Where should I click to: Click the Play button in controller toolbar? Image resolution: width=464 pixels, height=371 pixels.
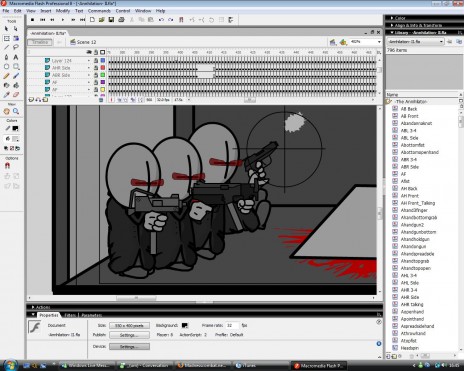point(63,20)
